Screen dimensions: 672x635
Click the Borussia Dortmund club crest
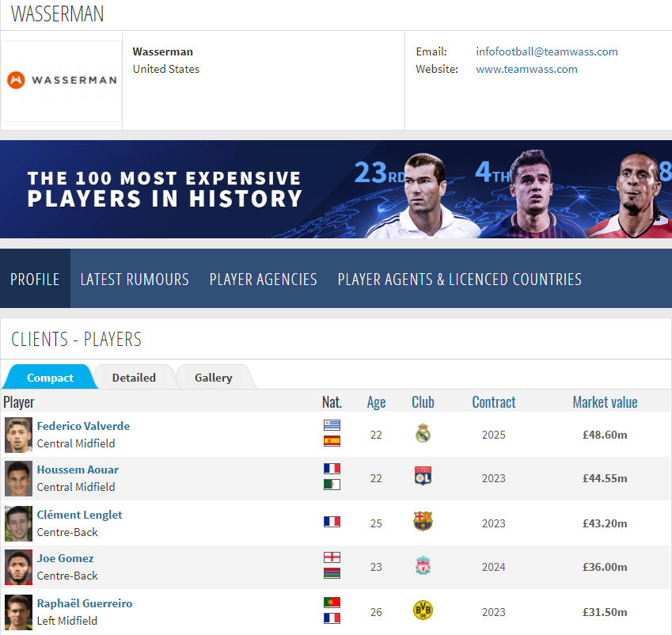[423, 610]
